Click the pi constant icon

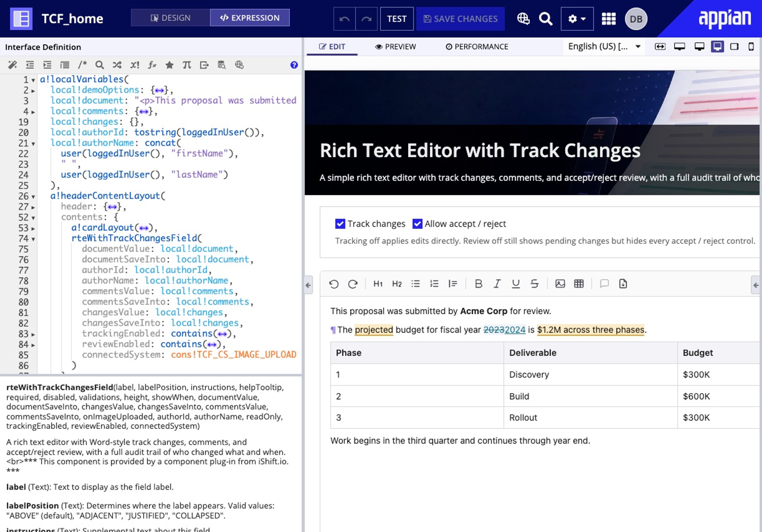pos(187,65)
